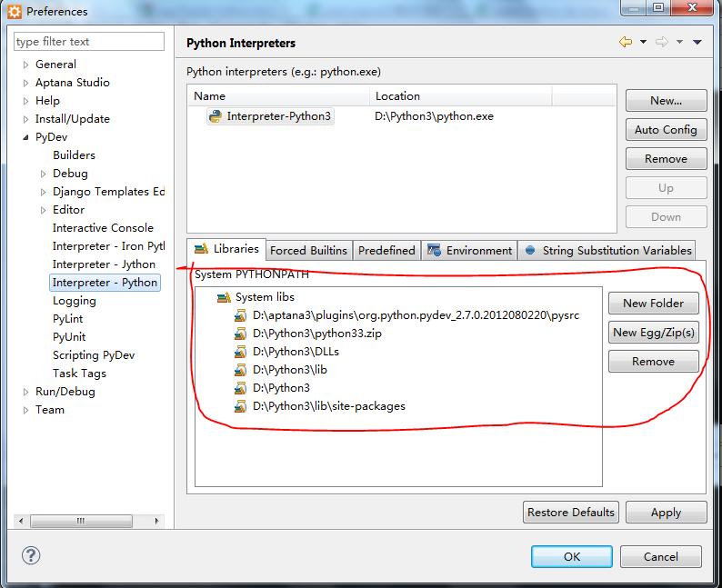Click the Location column header

[460, 96]
